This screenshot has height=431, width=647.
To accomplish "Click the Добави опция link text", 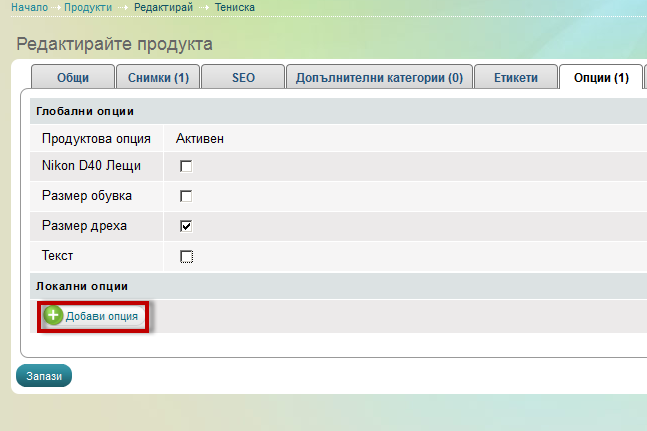I will click(102, 316).
